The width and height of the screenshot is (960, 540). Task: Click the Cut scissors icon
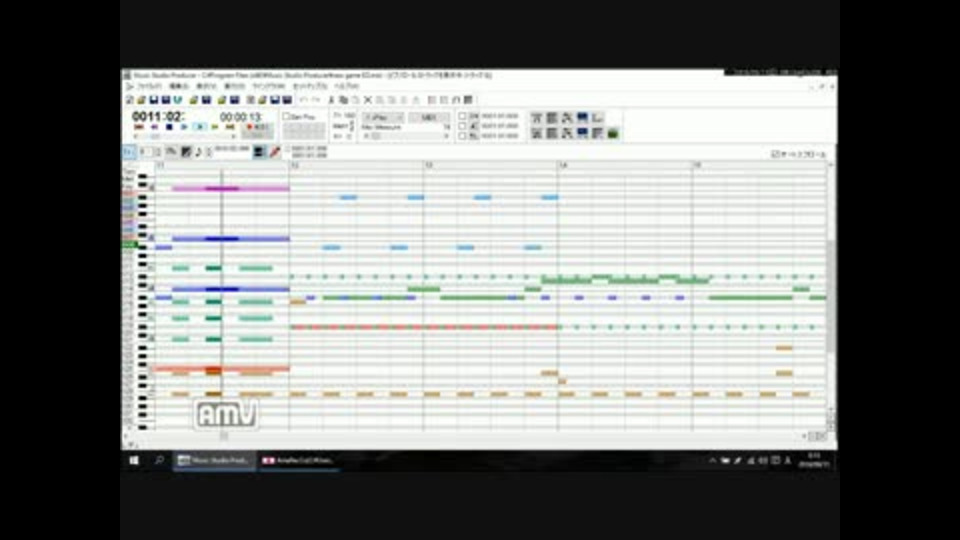(331, 100)
